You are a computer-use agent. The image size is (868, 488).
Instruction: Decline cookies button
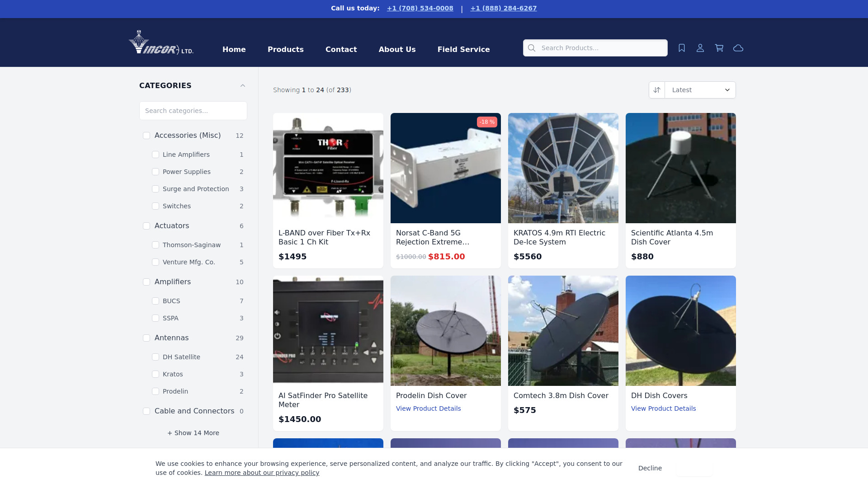tap(650, 468)
